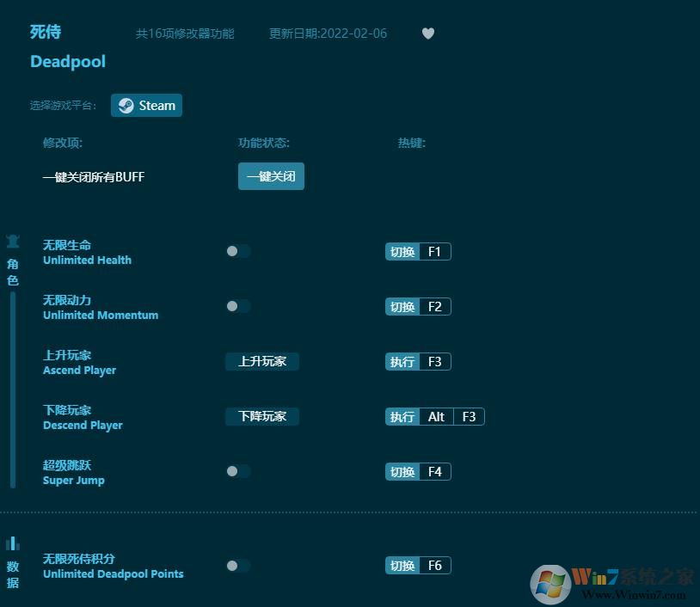
Task: Click the Alt key badge for Descend Player
Action: (436, 416)
